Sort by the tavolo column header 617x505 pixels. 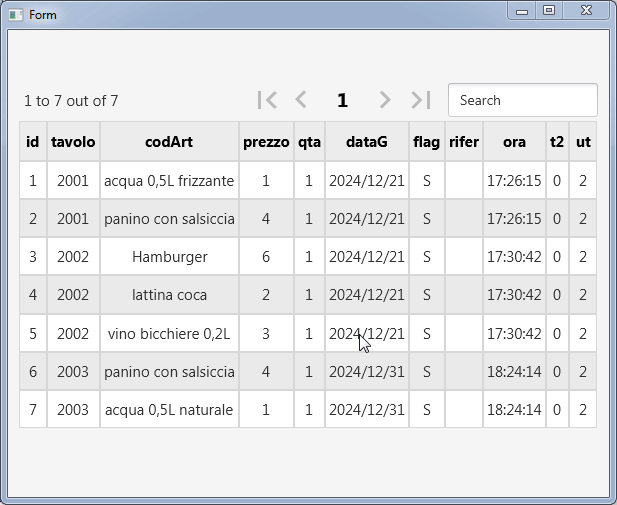click(x=73, y=142)
